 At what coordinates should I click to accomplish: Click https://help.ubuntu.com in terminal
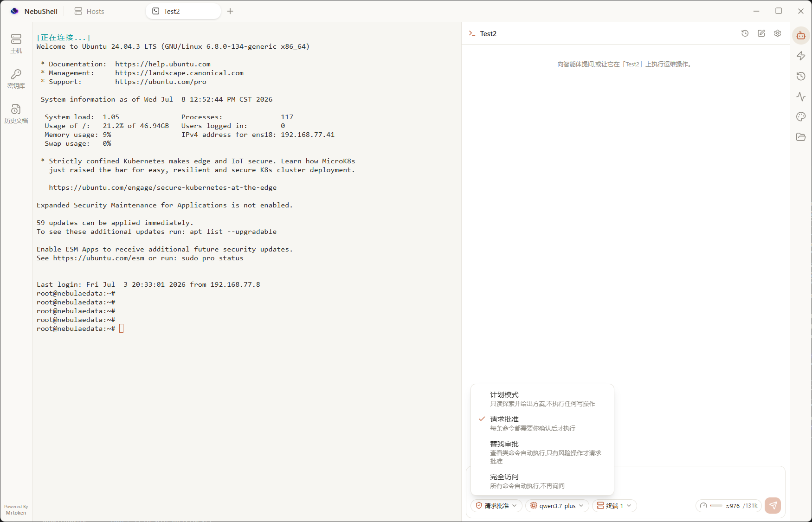pos(163,64)
